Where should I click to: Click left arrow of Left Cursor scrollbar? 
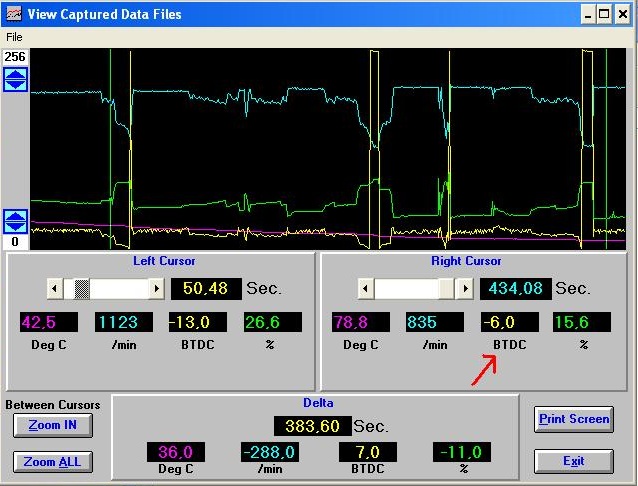tap(55, 289)
